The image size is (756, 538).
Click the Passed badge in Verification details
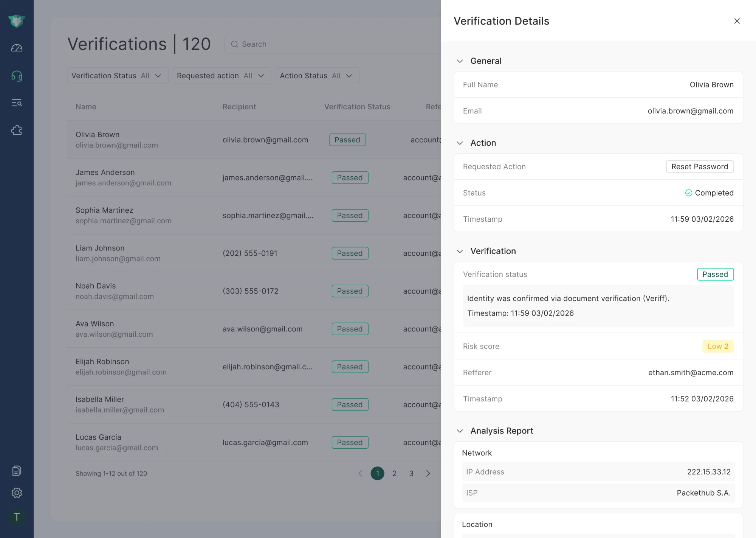(x=715, y=274)
